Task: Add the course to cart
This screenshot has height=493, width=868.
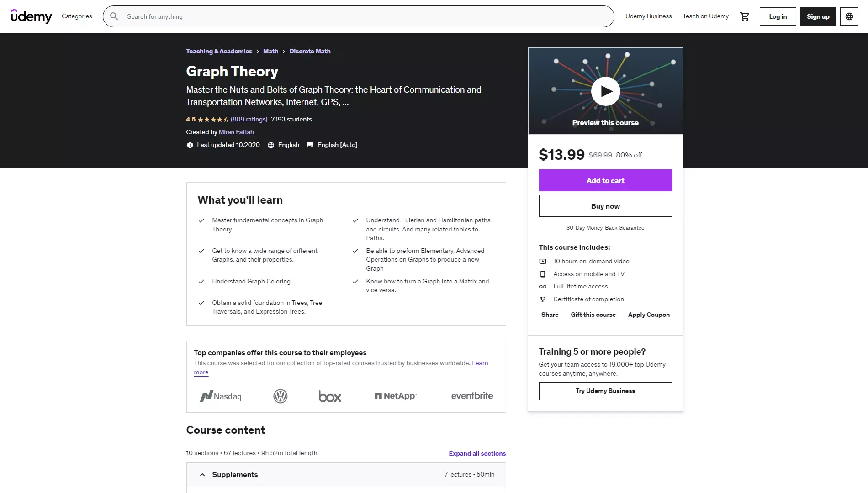Action: point(605,180)
